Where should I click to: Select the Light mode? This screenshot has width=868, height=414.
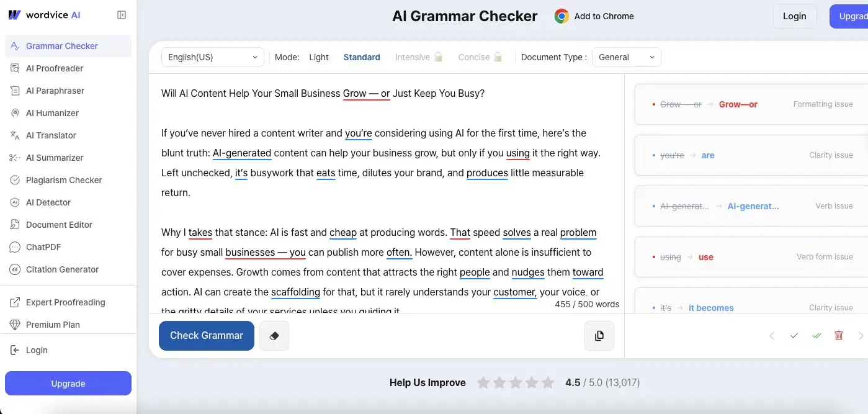(x=319, y=57)
